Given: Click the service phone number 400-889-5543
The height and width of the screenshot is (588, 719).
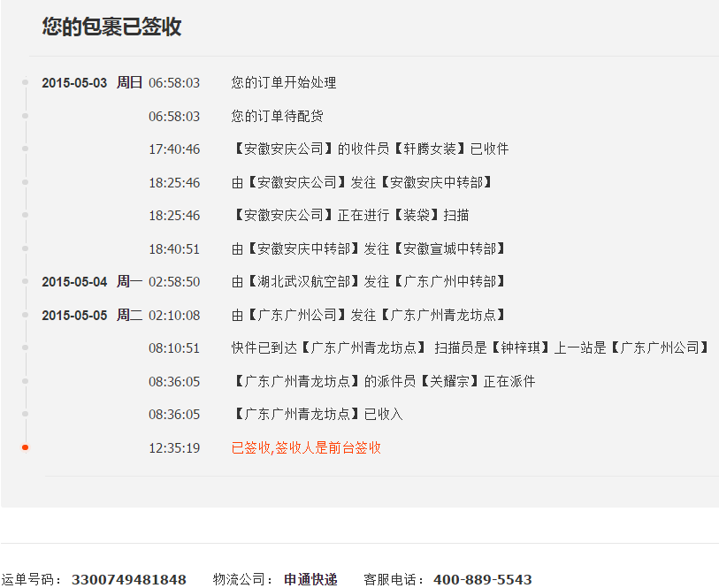Looking at the screenshot, I should point(483,580).
